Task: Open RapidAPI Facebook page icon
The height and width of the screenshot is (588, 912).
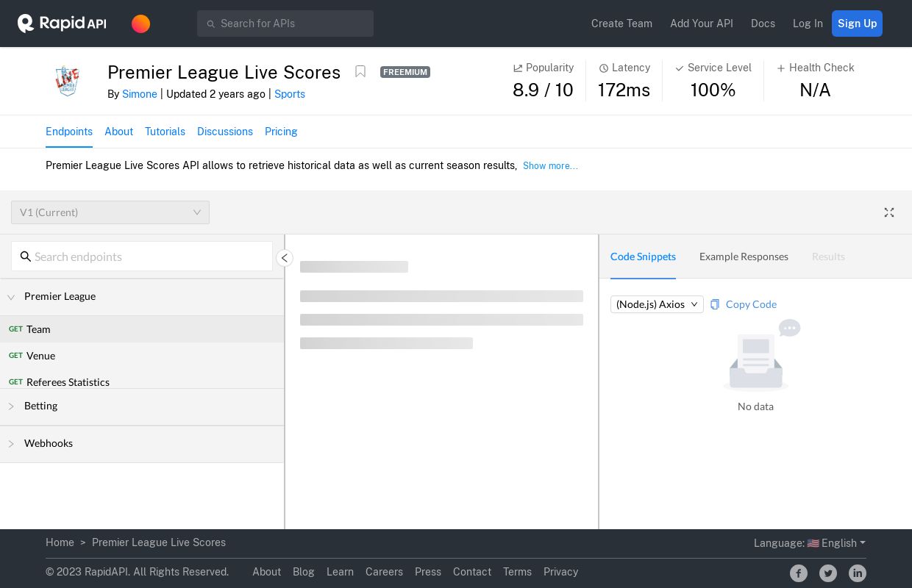Action: (x=799, y=573)
